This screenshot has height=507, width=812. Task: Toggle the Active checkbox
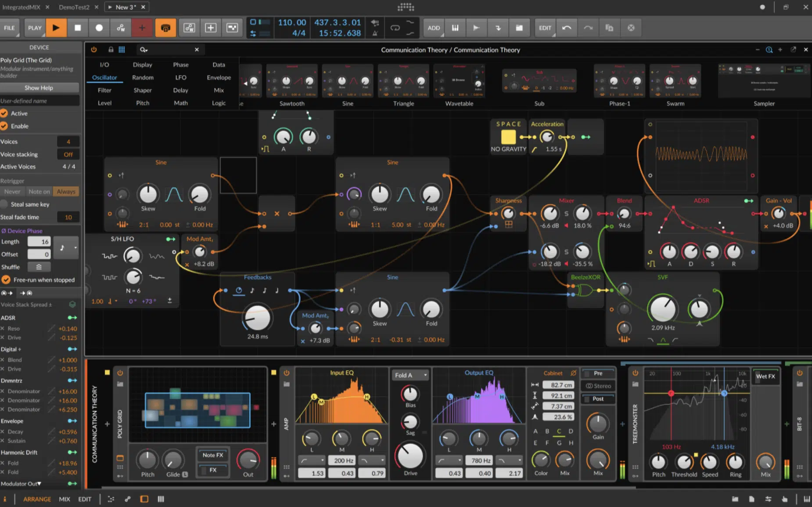click(4, 113)
